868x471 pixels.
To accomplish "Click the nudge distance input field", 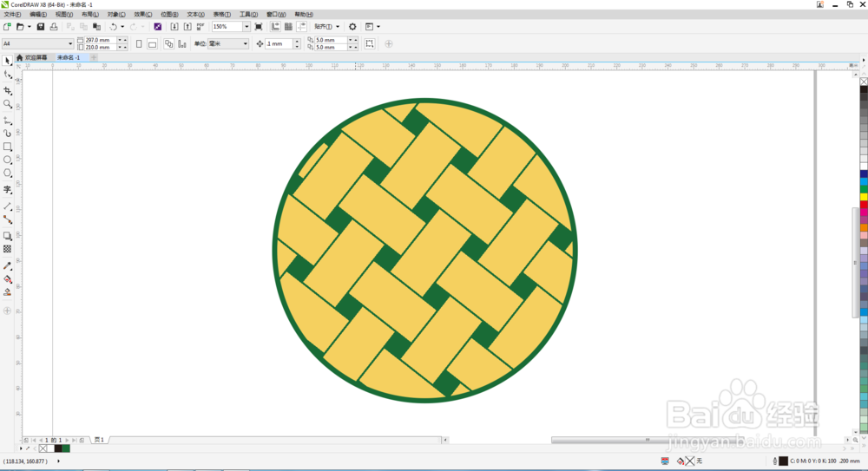I will pos(279,43).
